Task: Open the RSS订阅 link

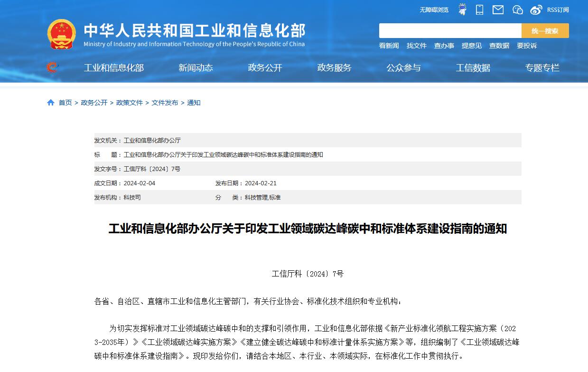Action: click(x=558, y=10)
